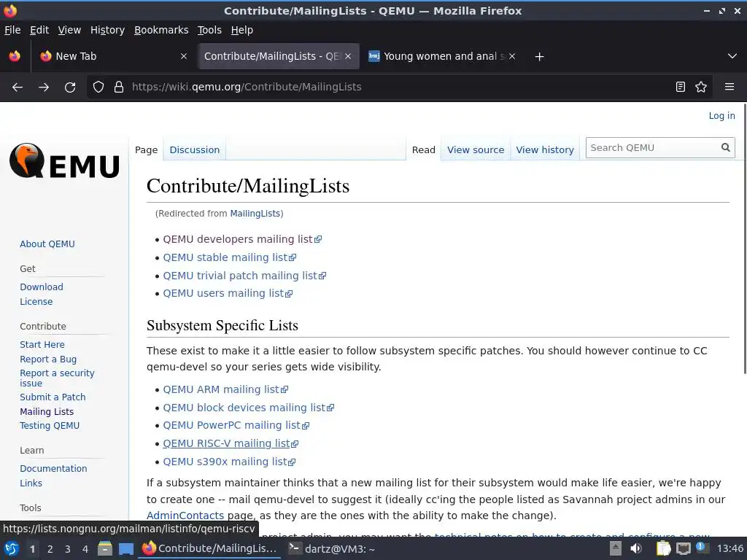Open Submit a Patch sidebar link
The image size is (747, 560).
coord(53,397)
